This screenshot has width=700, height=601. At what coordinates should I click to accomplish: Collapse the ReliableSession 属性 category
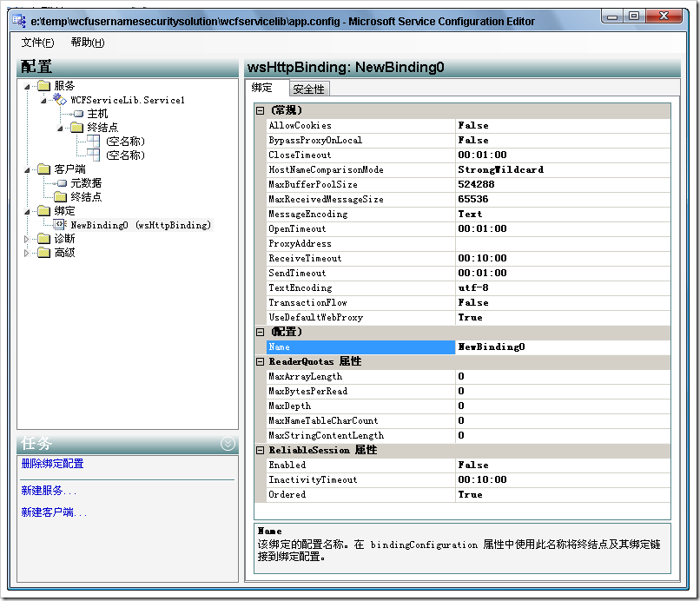260,450
